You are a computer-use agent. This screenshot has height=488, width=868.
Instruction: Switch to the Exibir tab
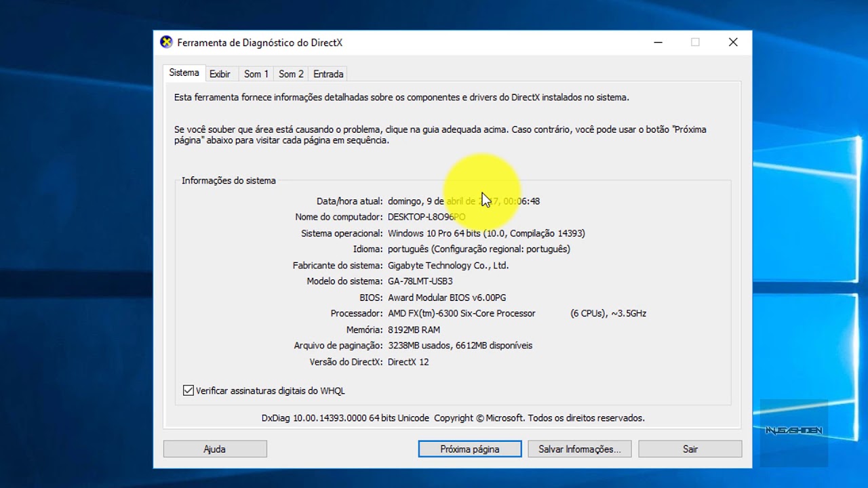click(x=220, y=74)
